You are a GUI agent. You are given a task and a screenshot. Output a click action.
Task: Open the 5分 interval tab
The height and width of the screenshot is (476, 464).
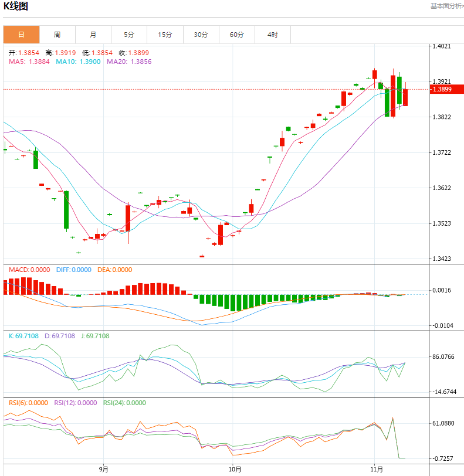129,35
